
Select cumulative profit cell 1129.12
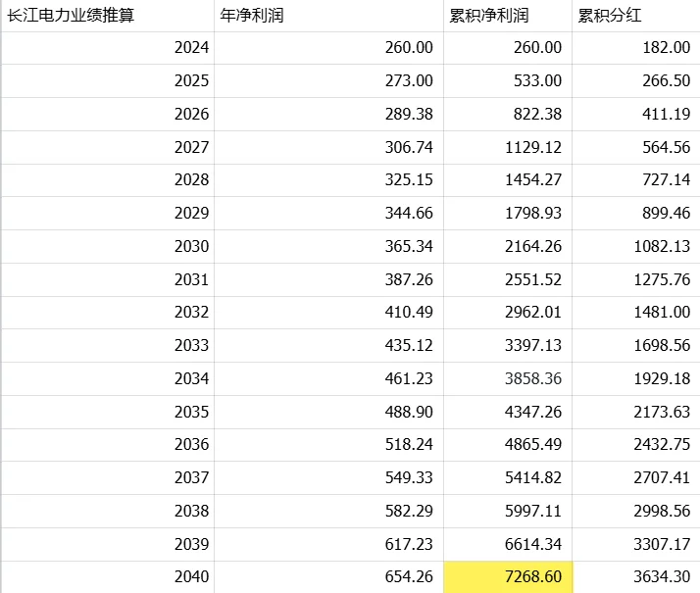508,147
